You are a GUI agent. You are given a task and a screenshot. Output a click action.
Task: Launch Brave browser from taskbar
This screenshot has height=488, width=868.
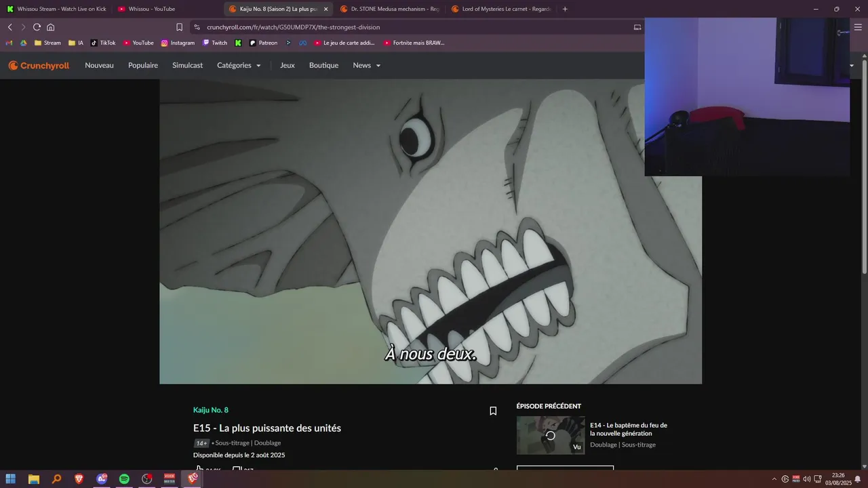click(79, 479)
